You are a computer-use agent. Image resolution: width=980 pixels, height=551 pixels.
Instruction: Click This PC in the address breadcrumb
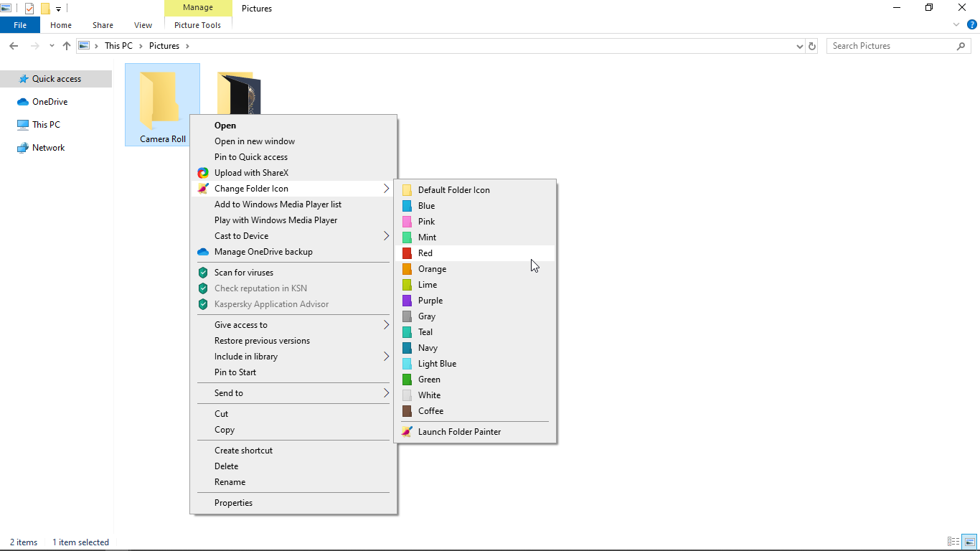(118, 46)
